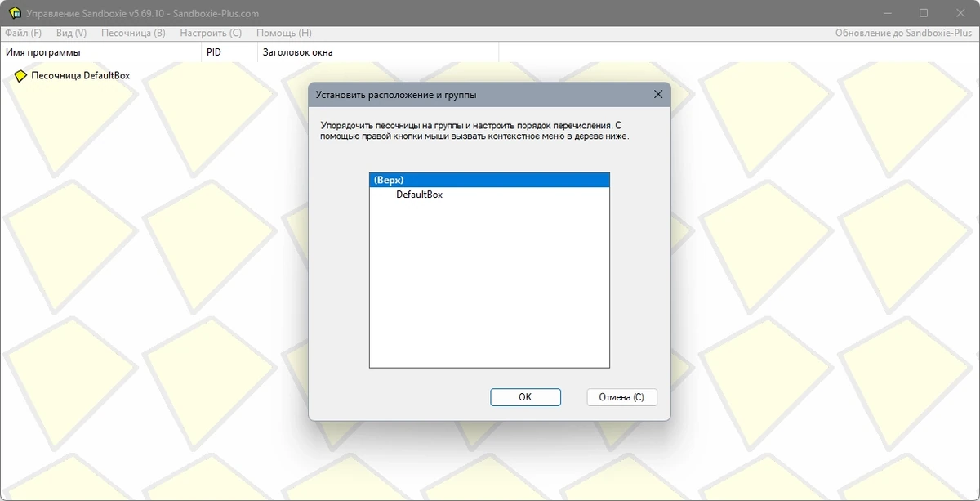
Task: Close the Установить расположение и группы dialog
Action: tap(658, 95)
